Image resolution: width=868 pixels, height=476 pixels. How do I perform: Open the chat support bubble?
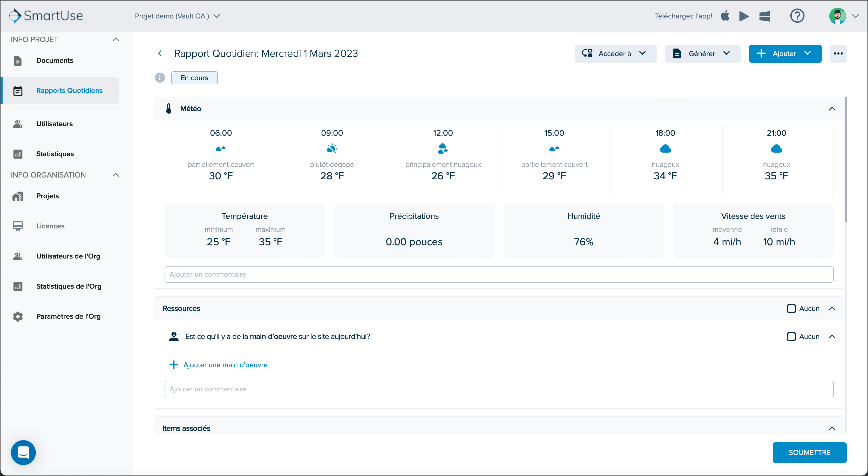23,452
